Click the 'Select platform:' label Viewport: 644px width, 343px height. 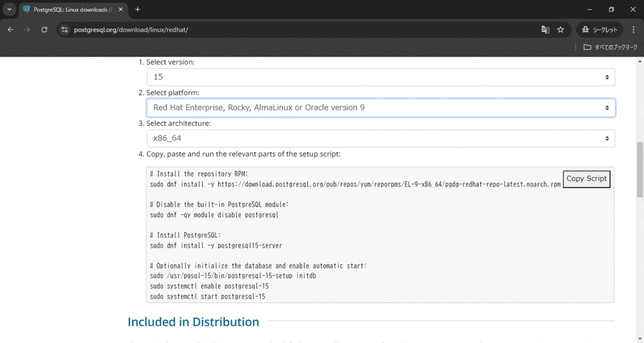click(172, 93)
